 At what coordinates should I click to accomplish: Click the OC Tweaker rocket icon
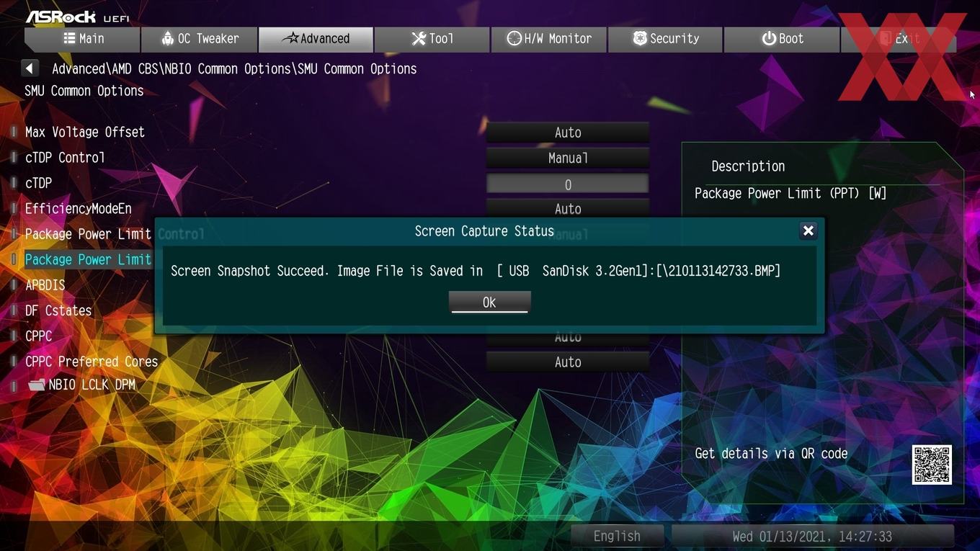point(167,38)
